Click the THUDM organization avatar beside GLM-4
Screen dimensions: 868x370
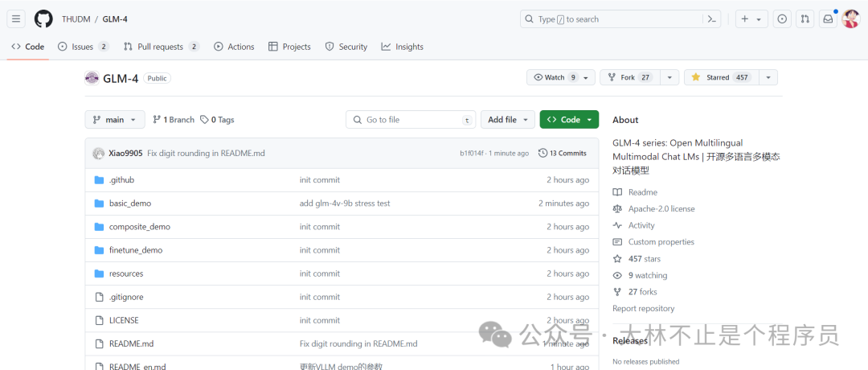[x=92, y=78]
